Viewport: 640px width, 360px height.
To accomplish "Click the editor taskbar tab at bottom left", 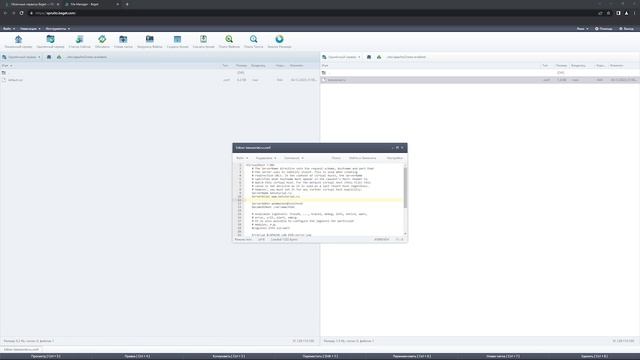I will point(21,349).
